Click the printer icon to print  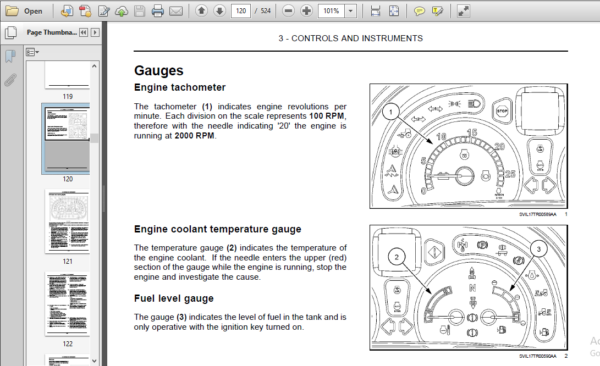tap(158, 11)
